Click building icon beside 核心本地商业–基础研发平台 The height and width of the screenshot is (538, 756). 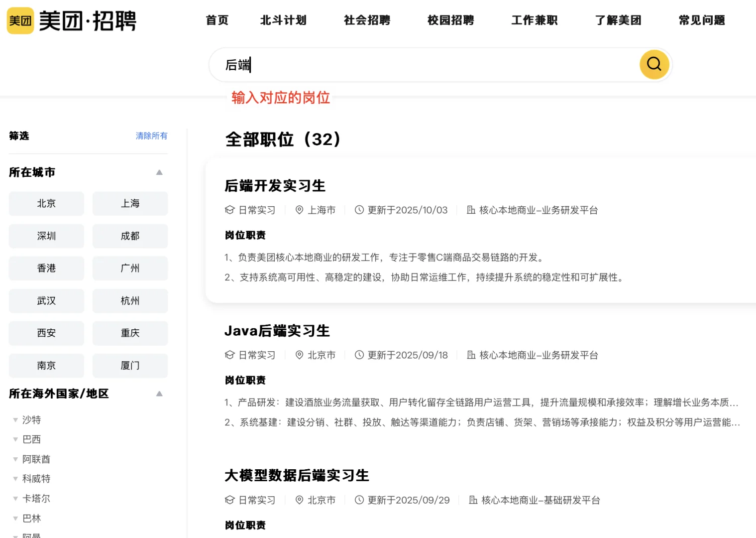[473, 500]
